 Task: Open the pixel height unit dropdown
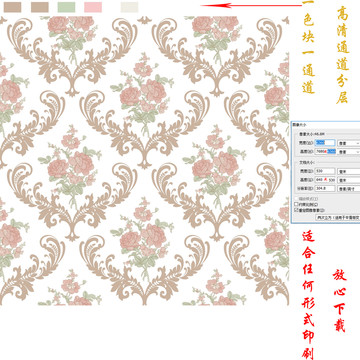(x=349, y=152)
